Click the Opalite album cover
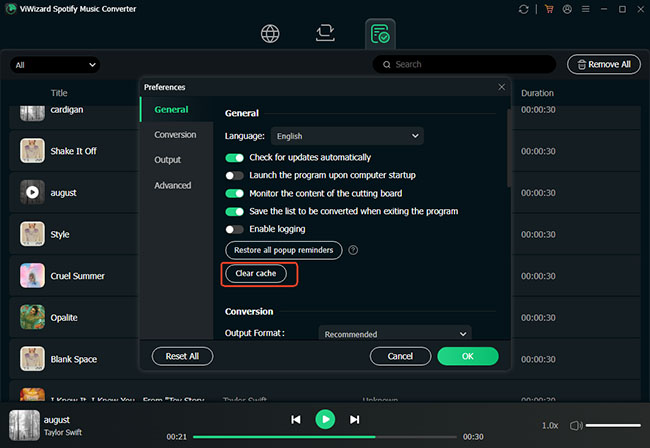 click(32, 317)
